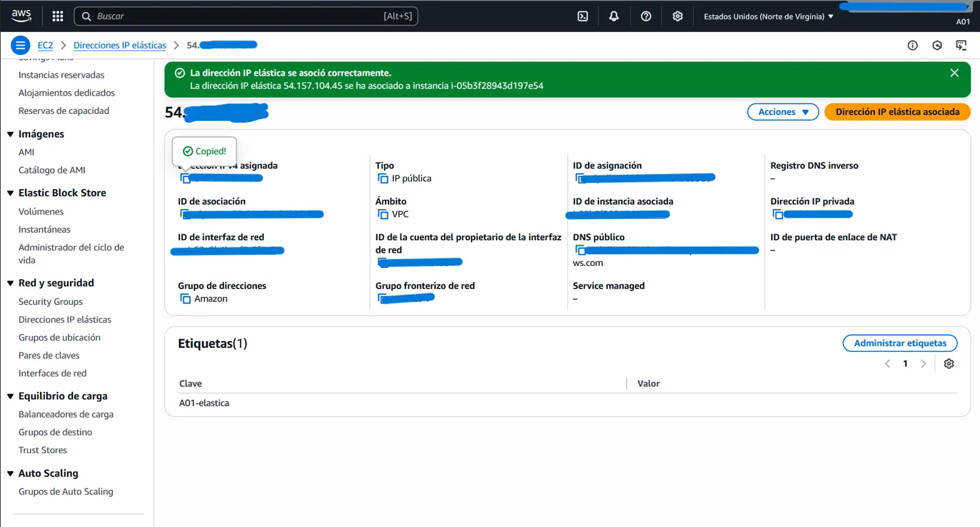Open the settings gear in top bar

click(677, 16)
